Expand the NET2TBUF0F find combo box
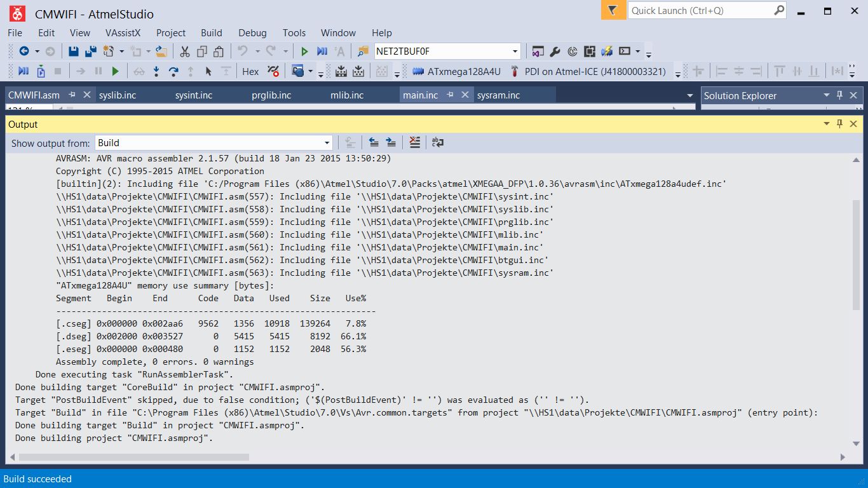This screenshot has width=868, height=488. click(x=515, y=51)
